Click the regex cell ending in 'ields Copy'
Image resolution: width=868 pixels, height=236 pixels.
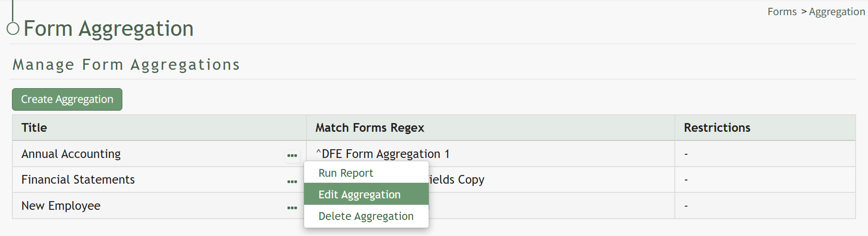(456, 180)
